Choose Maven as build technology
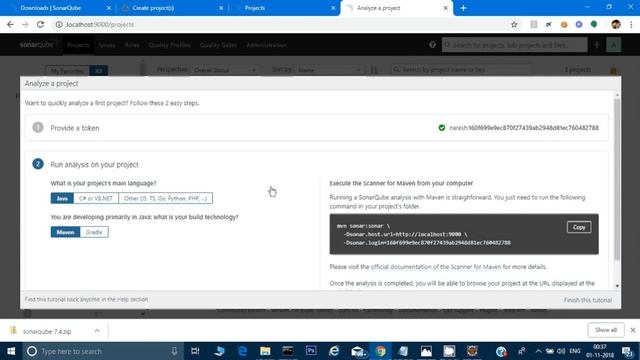Viewport: 640px width, 360px height. click(x=65, y=232)
